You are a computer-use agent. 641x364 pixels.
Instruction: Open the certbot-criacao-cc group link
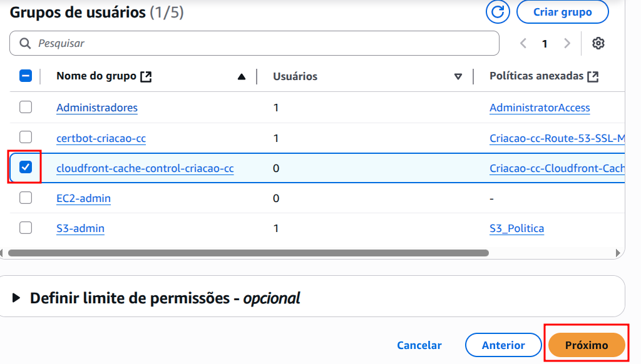(x=101, y=138)
